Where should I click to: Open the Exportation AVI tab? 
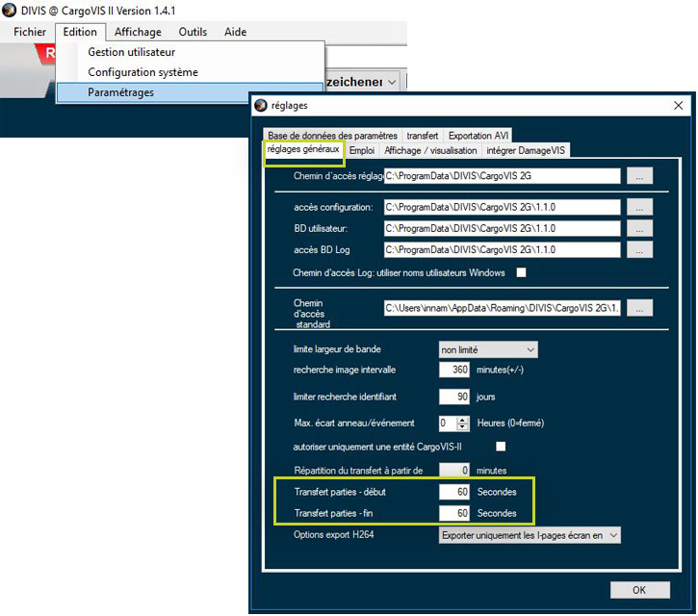[x=478, y=136]
